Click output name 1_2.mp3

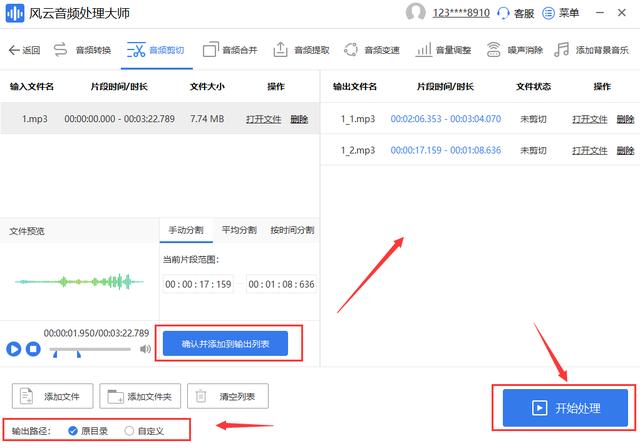[358, 150]
